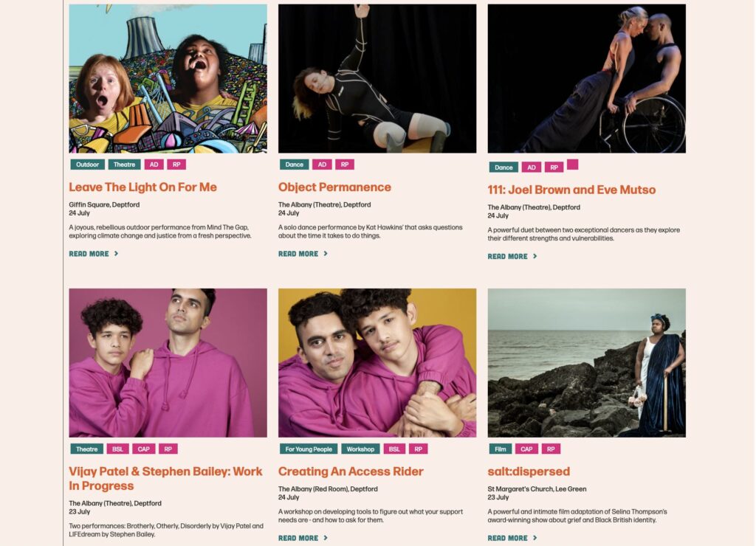The height and width of the screenshot is (546, 756).
Task: Open 111: Joel Brown and Eve Mutso title
Action: point(571,190)
